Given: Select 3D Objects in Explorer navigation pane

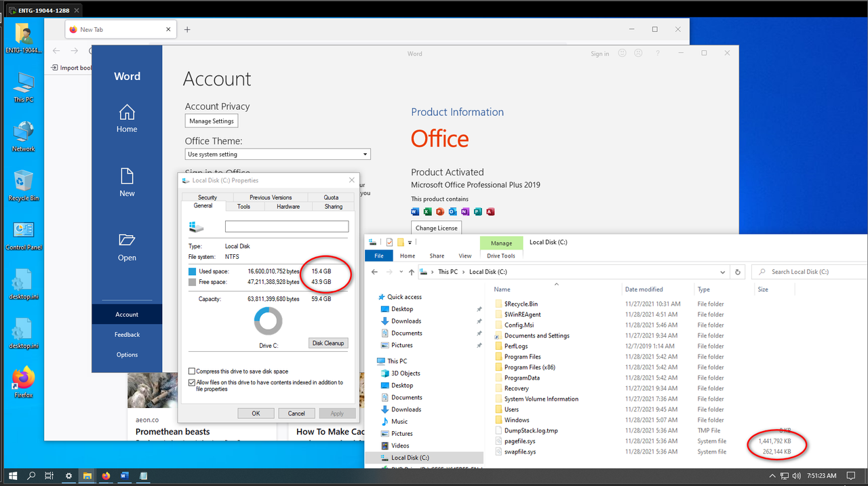Looking at the screenshot, I should coord(406,373).
